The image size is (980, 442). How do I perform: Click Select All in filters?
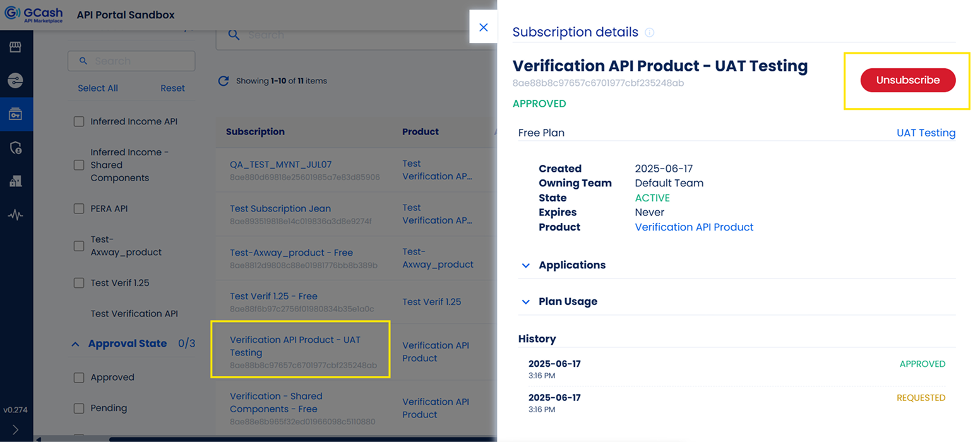(x=98, y=88)
